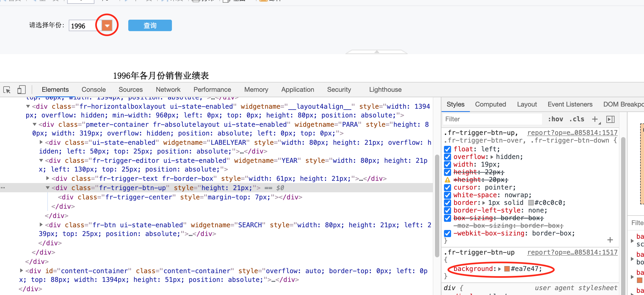
Task: Open the Layout pane tab
Action: pyautogui.click(x=527, y=104)
